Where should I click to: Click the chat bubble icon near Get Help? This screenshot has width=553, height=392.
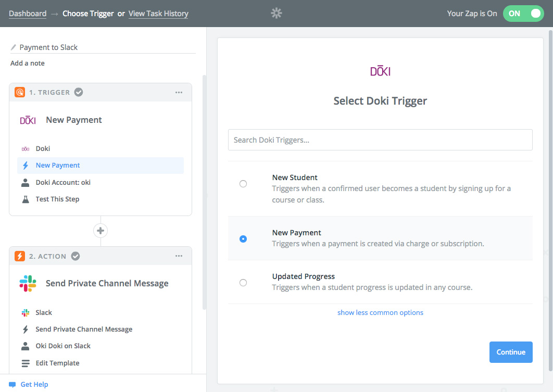pos(12,385)
